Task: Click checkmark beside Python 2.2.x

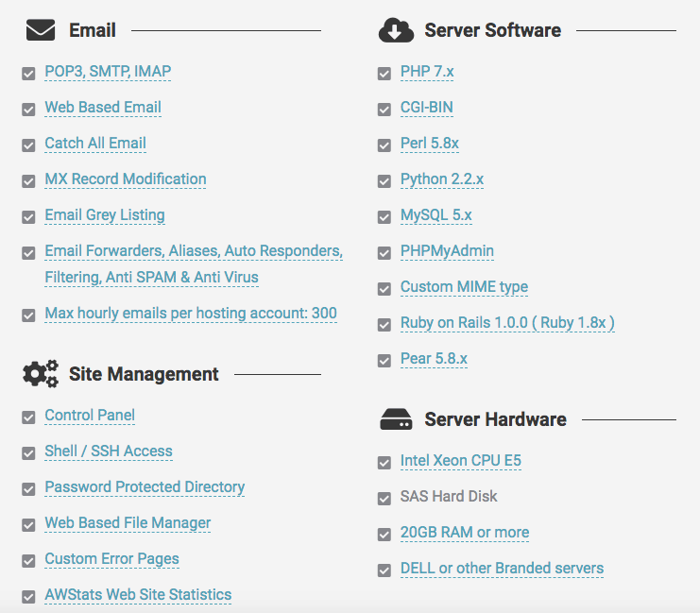Action: pyautogui.click(x=384, y=181)
